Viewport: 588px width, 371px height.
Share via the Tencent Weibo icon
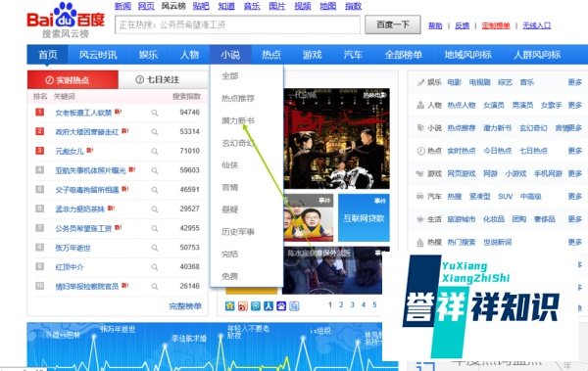tap(256, 305)
